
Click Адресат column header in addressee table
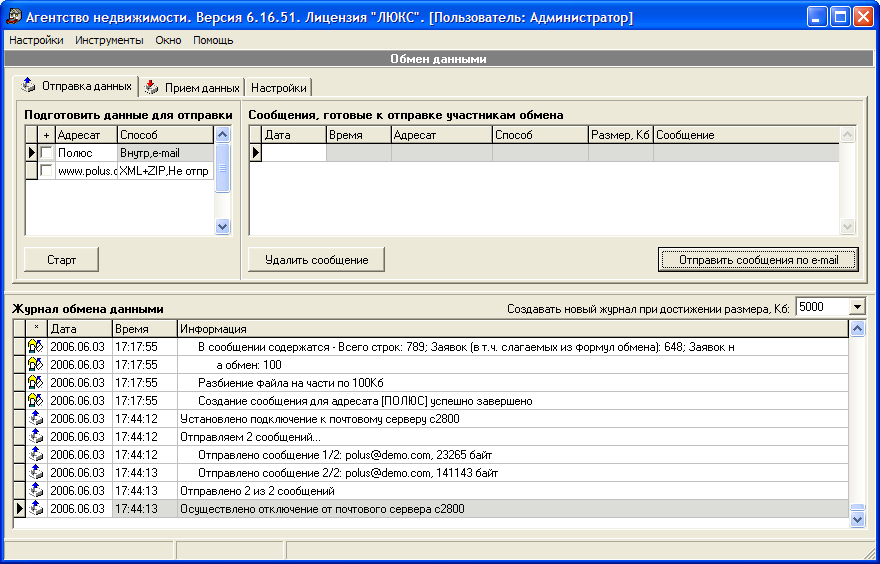coord(86,135)
